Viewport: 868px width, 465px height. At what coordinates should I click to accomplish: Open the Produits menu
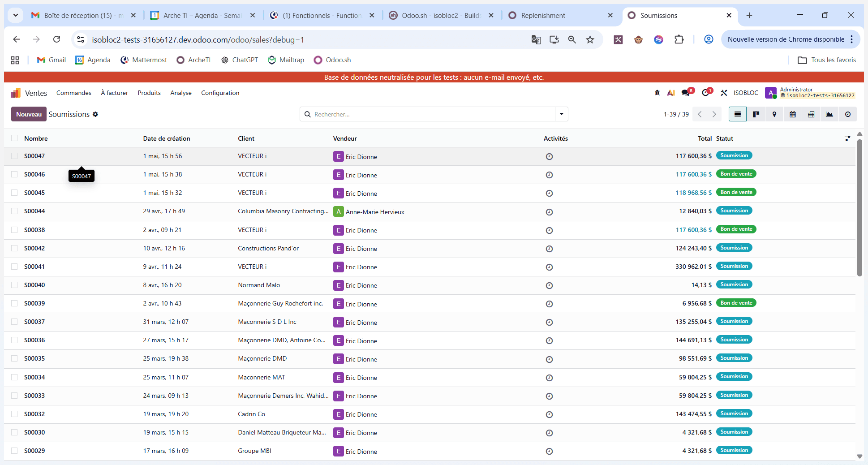pyautogui.click(x=149, y=93)
